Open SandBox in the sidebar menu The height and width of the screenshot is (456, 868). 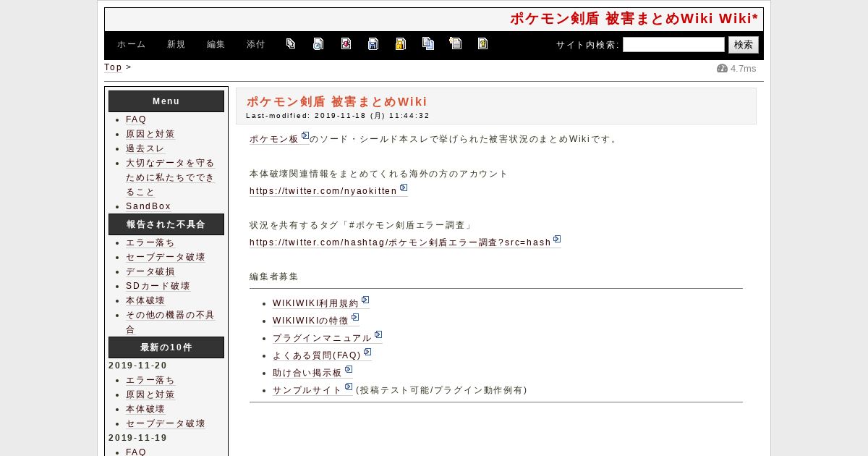(x=148, y=206)
